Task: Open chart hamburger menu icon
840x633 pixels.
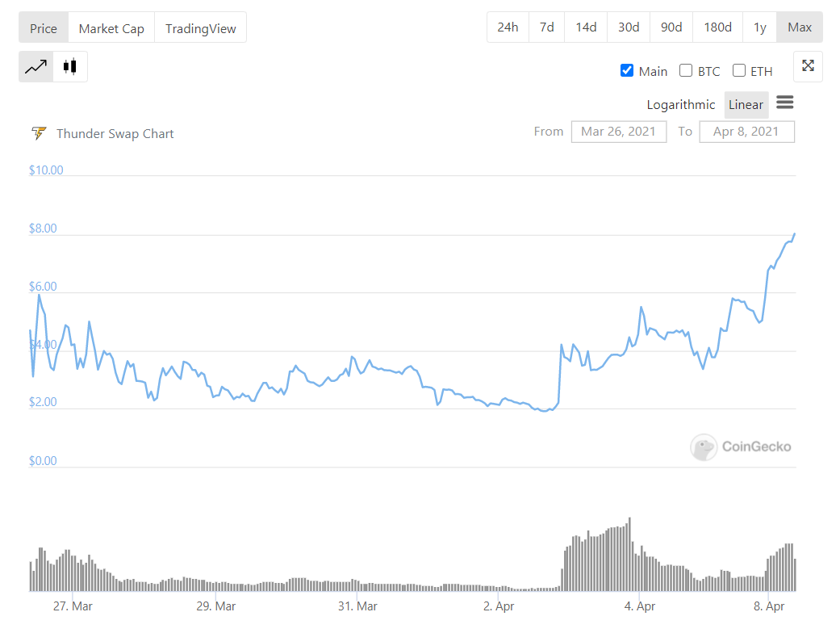Action: click(x=785, y=103)
